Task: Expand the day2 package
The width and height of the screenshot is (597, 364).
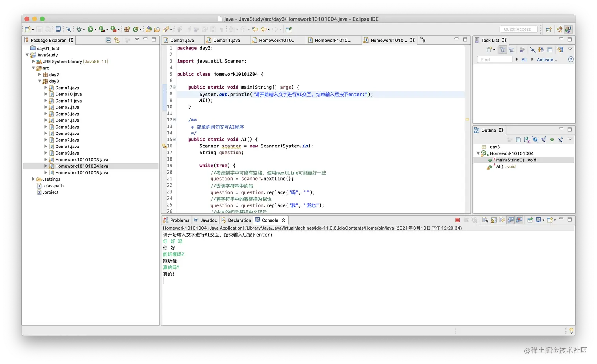Action: 39,75
